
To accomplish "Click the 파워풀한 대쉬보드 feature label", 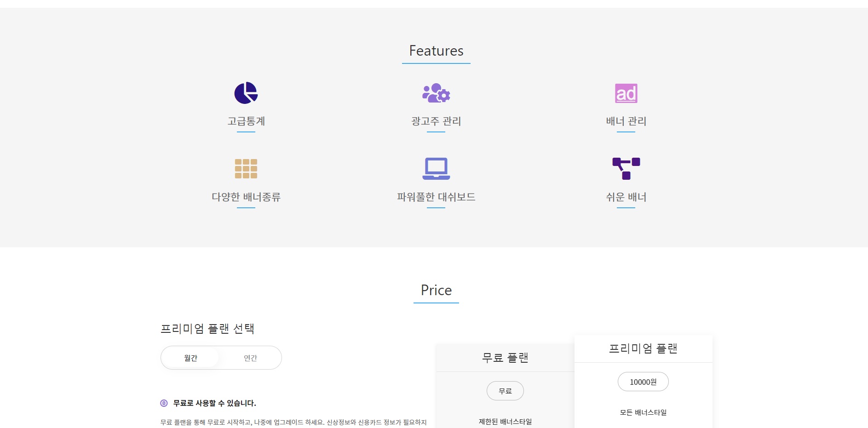I will [436, 197].
